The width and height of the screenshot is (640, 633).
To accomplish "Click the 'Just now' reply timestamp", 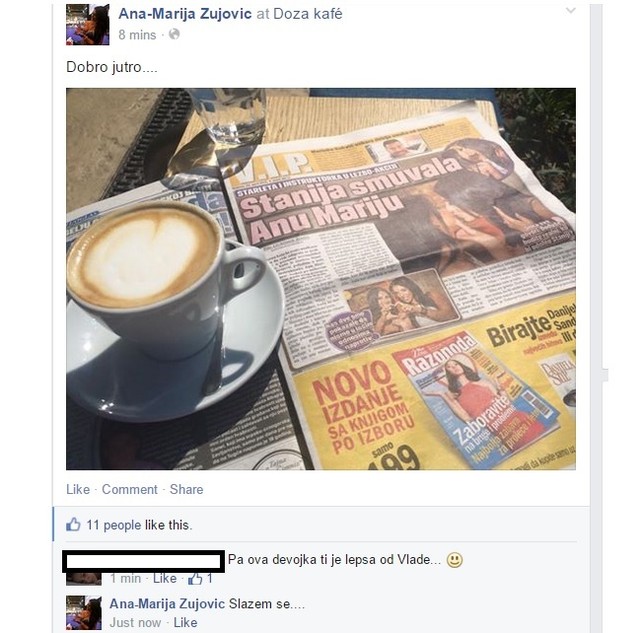I will [135, 622].
